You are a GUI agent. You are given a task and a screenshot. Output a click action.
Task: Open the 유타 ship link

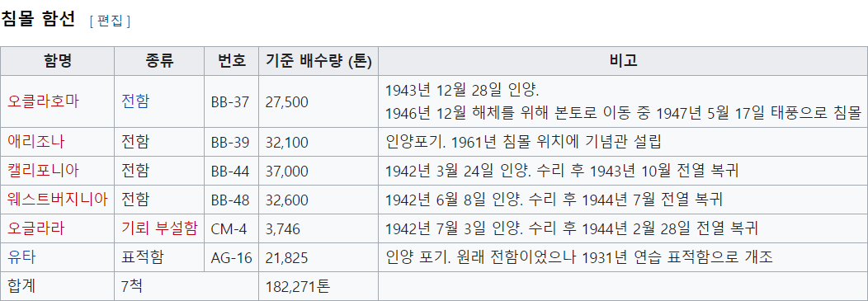(22, 257)
